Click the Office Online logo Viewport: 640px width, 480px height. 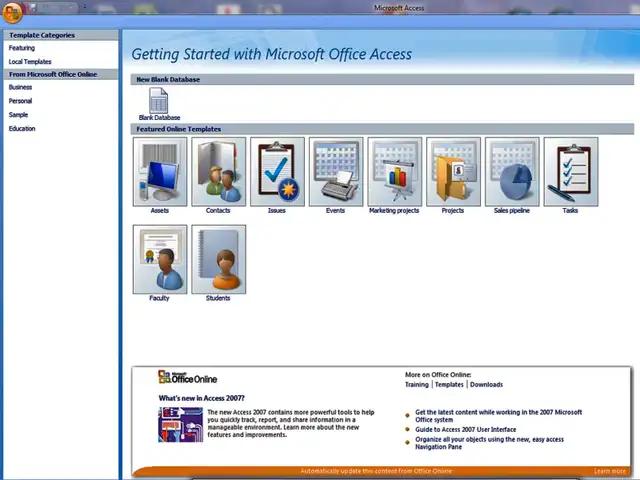click(x=187, y=377)
